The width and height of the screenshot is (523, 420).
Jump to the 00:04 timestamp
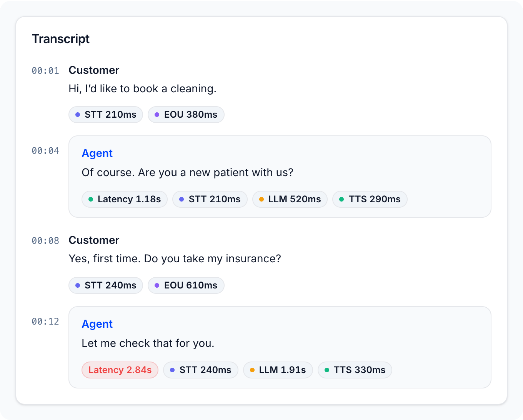[x=45, y=151]
